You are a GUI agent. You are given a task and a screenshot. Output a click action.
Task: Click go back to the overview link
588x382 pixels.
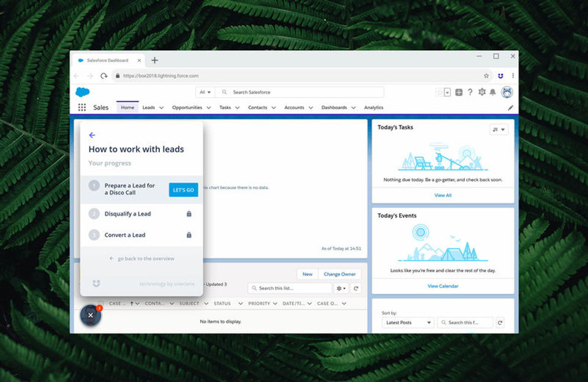pos(142,259)
